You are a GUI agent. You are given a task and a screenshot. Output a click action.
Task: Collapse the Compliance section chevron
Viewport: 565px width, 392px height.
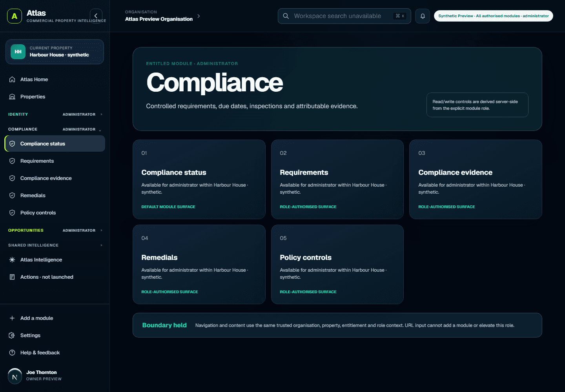coord(100,130)
